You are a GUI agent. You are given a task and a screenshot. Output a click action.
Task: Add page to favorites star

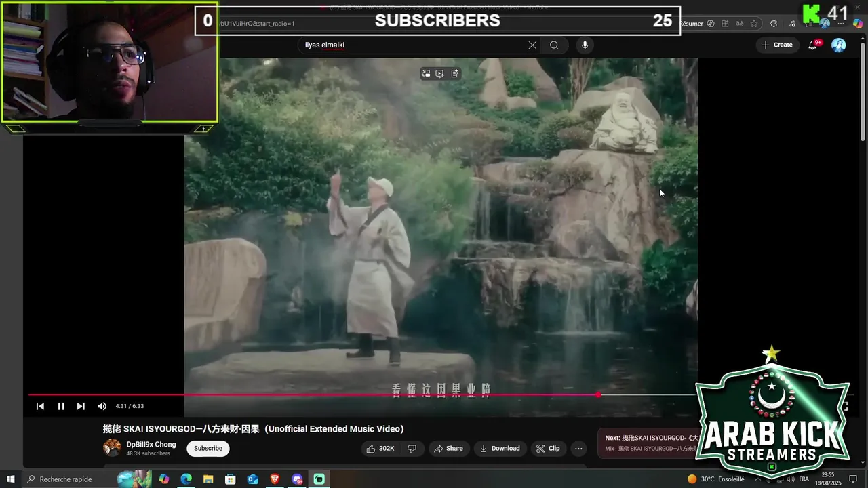tap(754, 23)
